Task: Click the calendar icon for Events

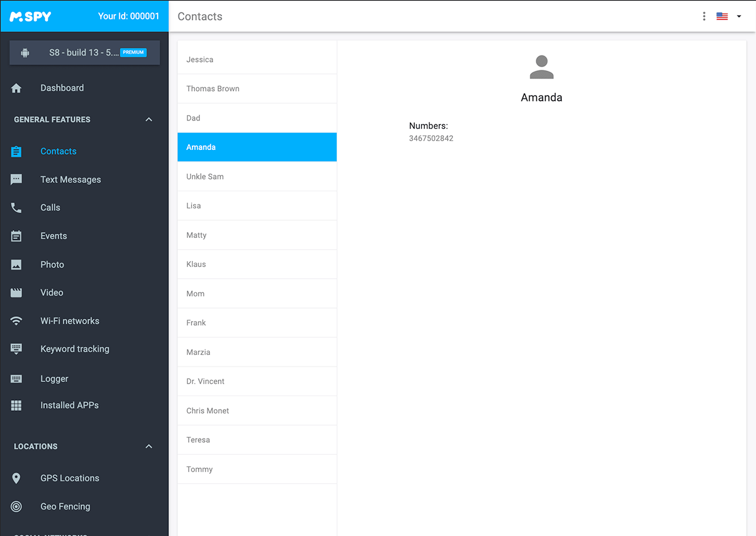Action: click(x=17, y=236)
